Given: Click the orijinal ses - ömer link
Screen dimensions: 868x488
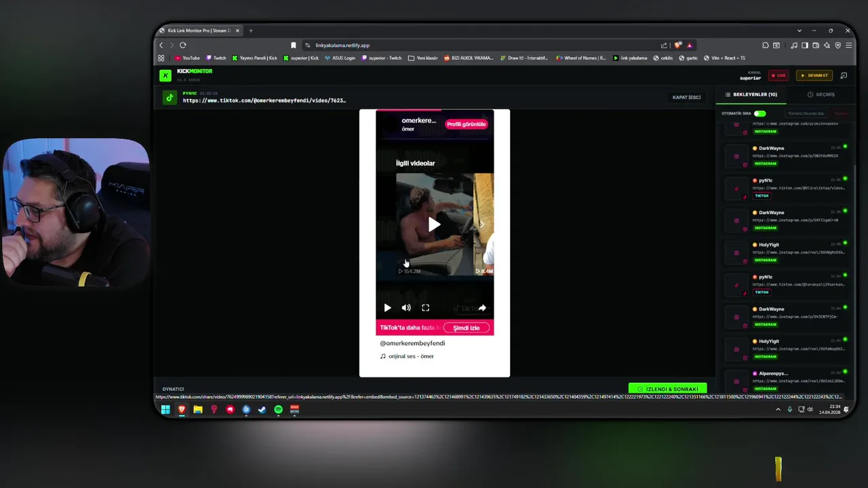Looking at the screenshot, I should [x=407, y=357].
